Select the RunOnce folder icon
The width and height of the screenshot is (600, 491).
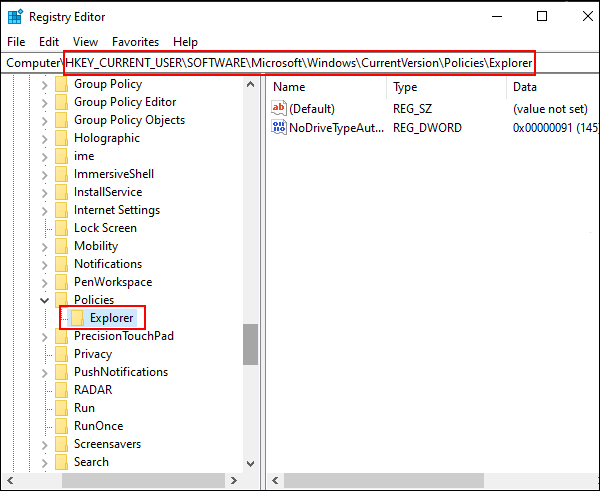coord(61,426)
